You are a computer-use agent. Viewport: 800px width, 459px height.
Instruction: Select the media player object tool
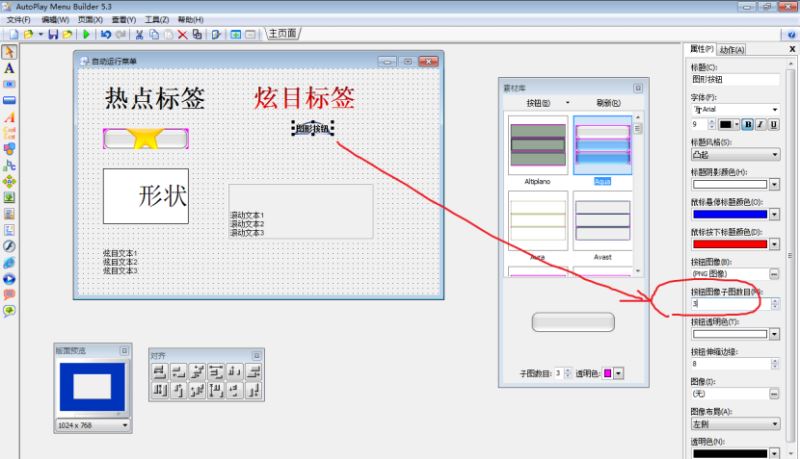click(x=9, y=279)
